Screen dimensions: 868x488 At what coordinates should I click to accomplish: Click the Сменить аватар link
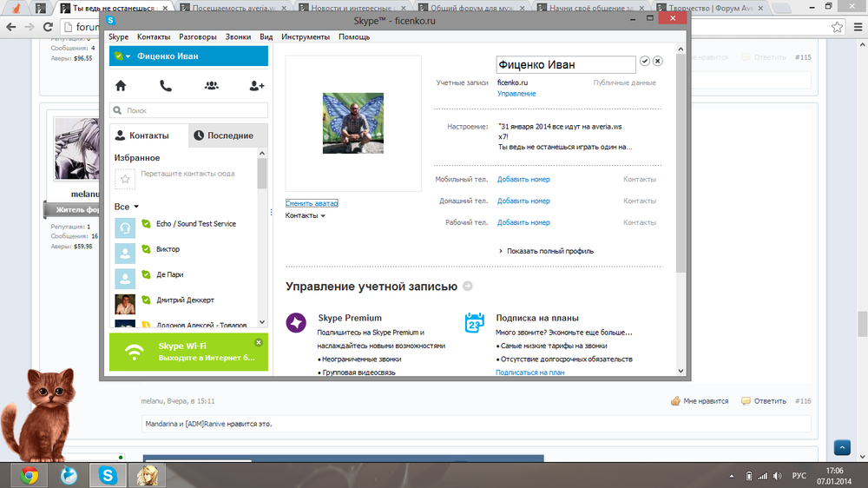[x=312, y=203]
